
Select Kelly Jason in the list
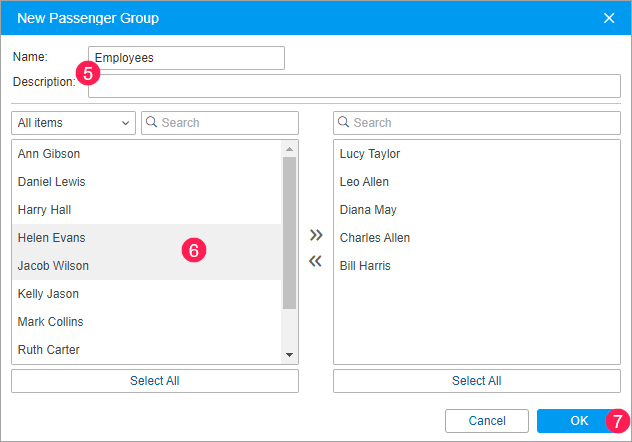pos(147,294)
